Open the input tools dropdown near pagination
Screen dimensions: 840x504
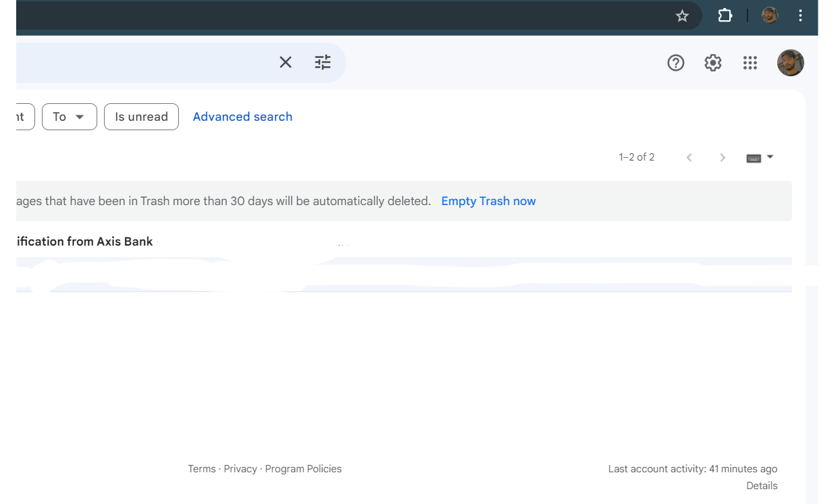(760, 157)
